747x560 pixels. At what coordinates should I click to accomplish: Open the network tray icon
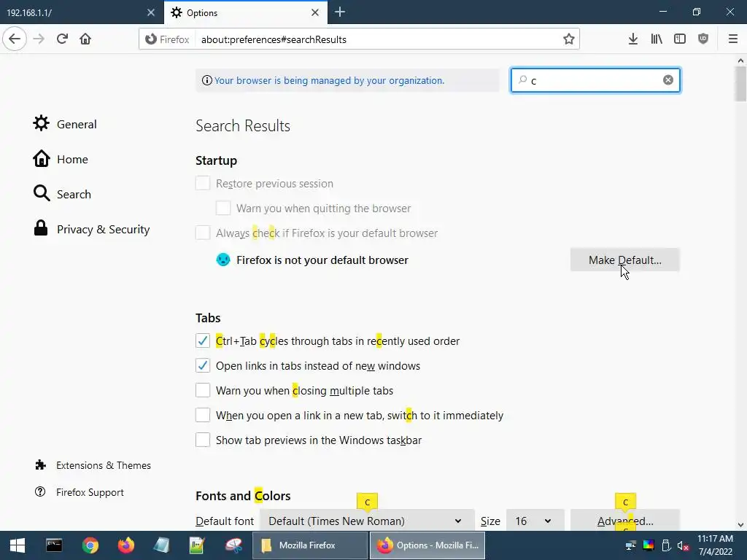click(x=631, y=545)
